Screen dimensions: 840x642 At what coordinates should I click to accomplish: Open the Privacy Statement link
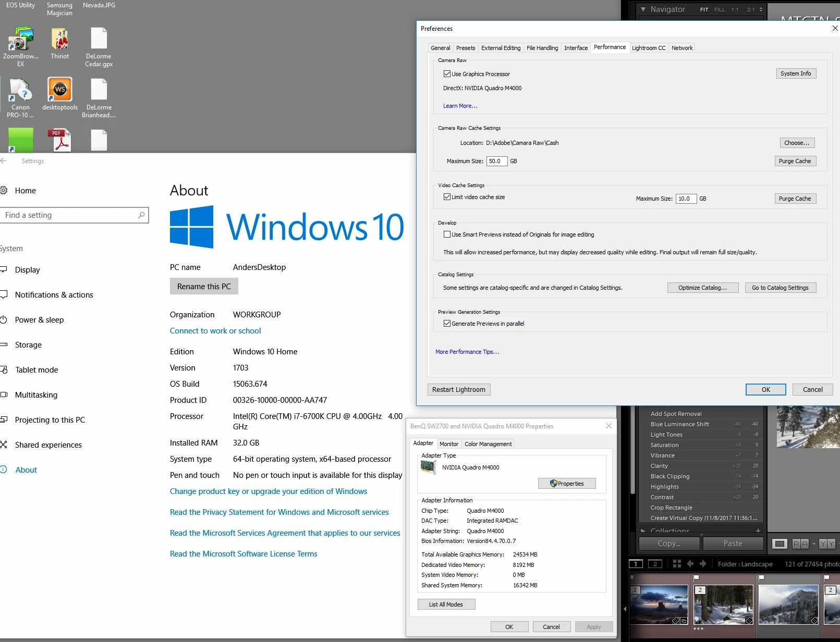pyautogui.click(x=279, y=512)
